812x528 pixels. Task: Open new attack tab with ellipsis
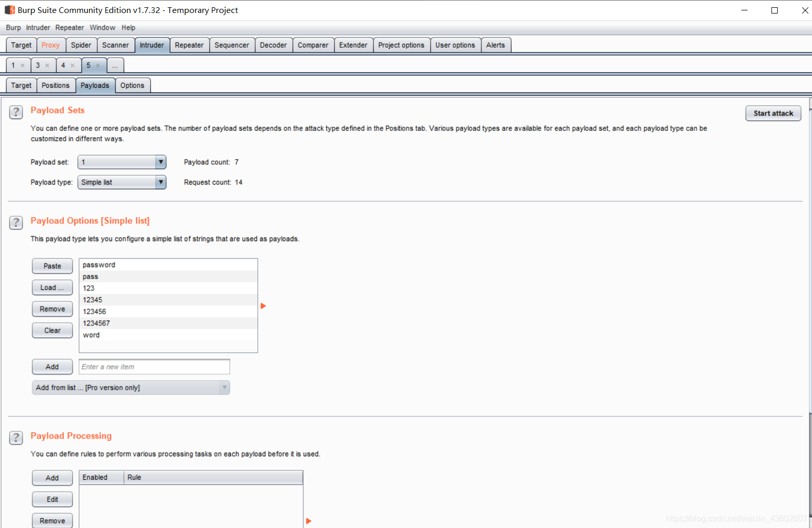click(x=115, y=65)
